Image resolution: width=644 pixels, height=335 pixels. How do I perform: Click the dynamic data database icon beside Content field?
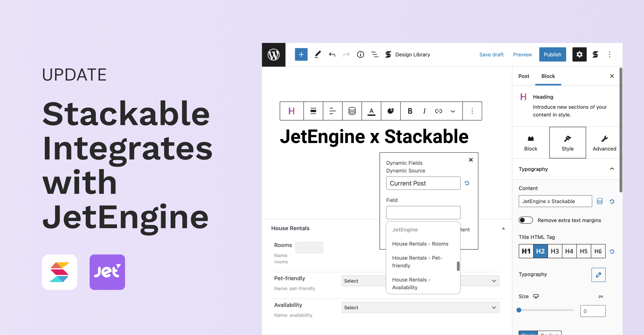click(599, 201)
